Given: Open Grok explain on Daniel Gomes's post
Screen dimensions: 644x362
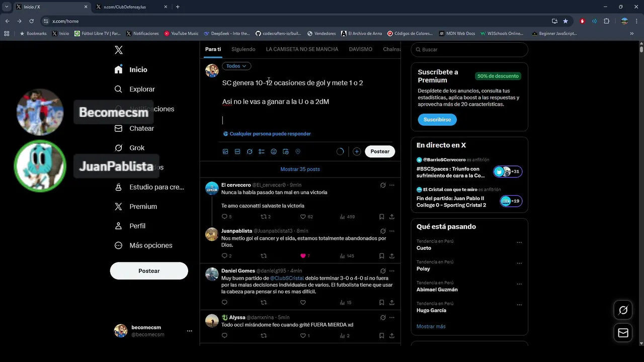Looking at the screenshot, I should point(383,271).
